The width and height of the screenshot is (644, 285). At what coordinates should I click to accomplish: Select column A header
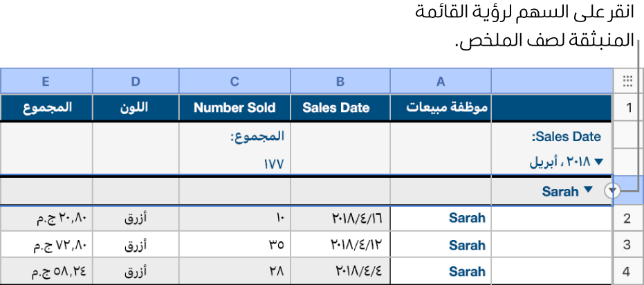441,81
